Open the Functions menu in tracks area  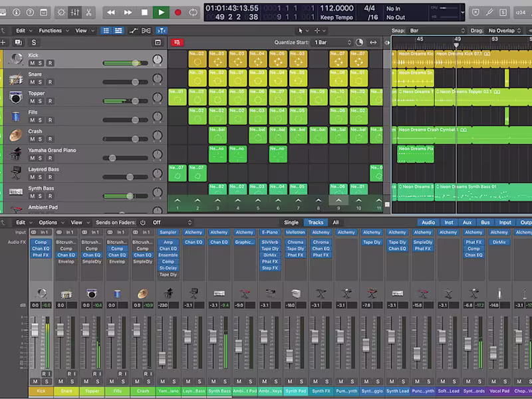(x=52, y=31)
